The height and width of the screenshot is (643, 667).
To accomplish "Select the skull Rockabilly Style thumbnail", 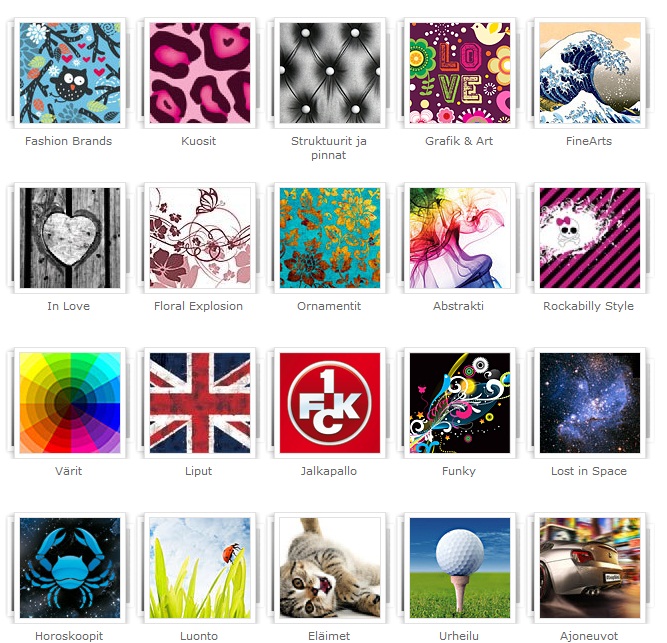I will (x=590, y=238).
